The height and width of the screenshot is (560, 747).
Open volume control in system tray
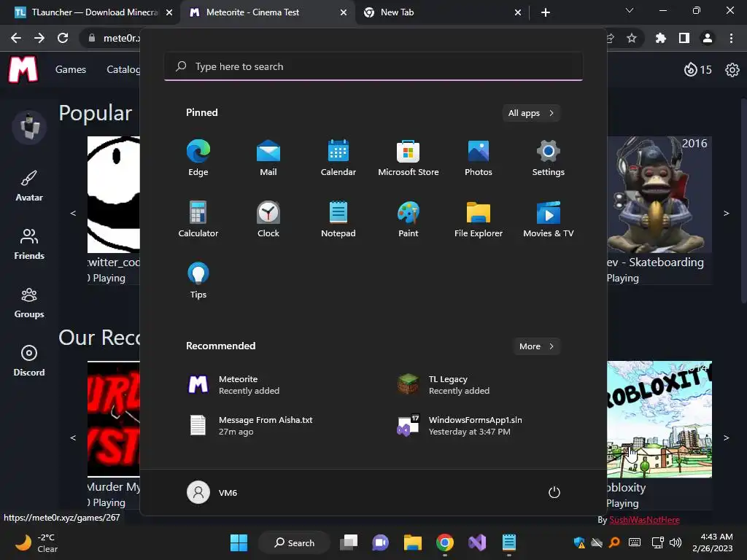[x=675, y=542]
